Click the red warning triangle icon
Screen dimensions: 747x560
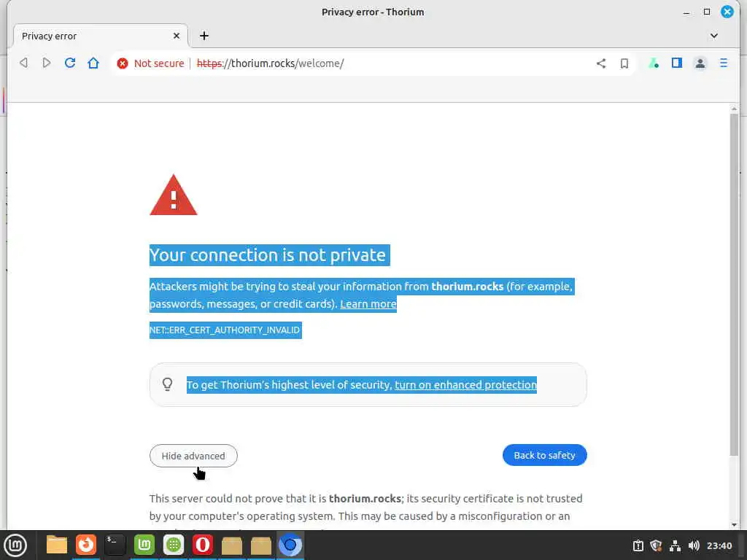click(174, 195)
